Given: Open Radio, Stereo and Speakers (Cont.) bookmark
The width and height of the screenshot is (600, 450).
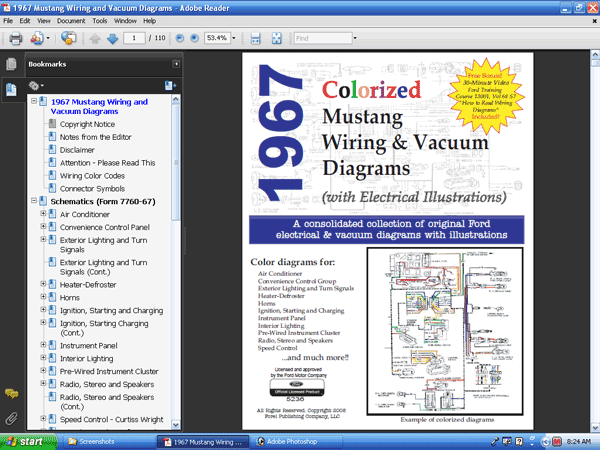Looking at the screenshot, I should [107, 402].
